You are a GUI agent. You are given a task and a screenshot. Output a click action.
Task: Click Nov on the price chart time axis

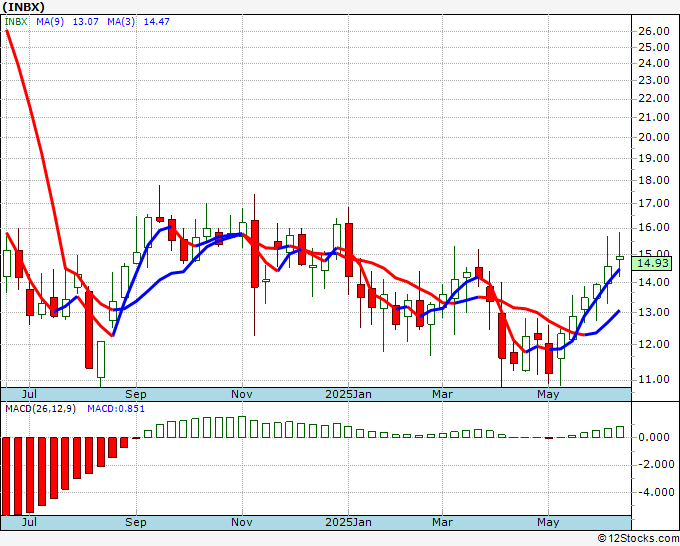pos(242,394)
